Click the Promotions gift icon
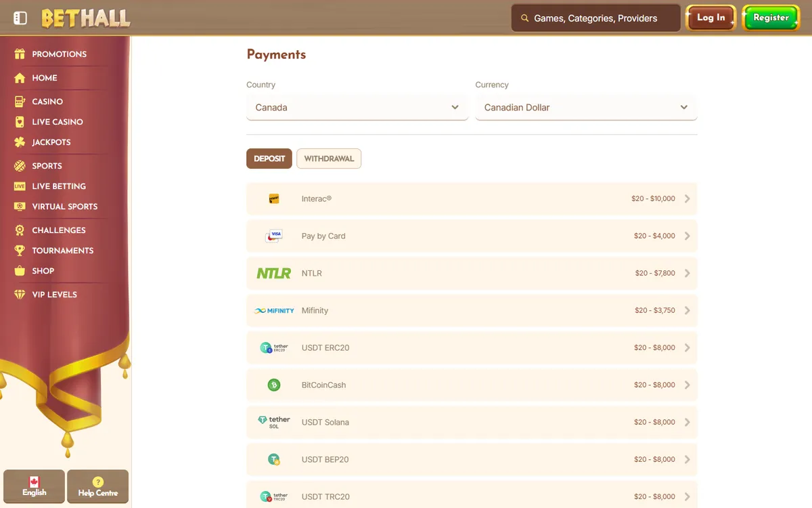This screenshot has width=812, height=508. (20, 54)
